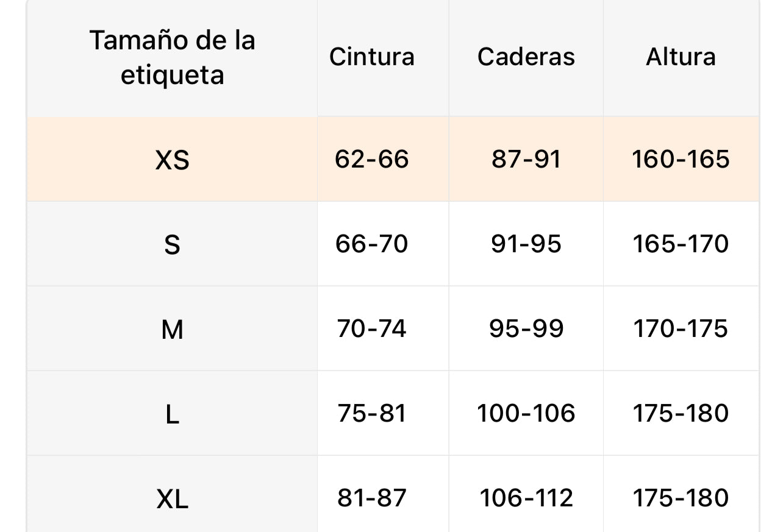The width and height of the screenshot is (783, 532).
Task: Select the Cintura column header
Action: click(x=371, y=57)
